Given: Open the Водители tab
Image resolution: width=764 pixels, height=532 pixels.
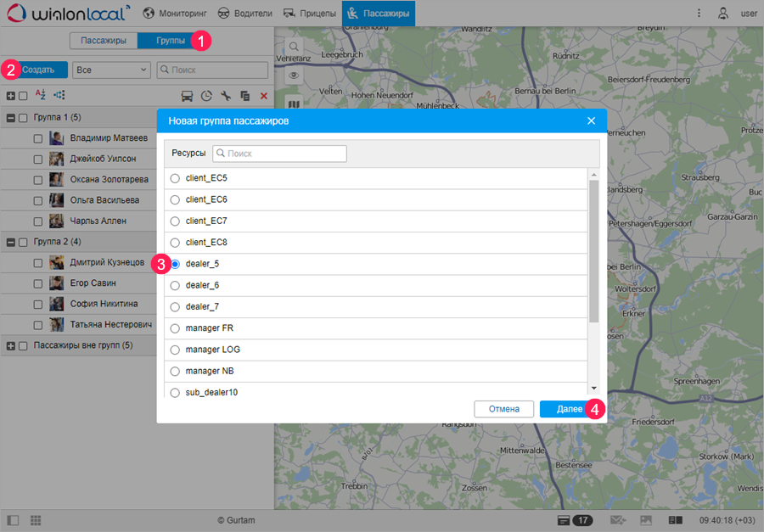Looking at the screenshot, I should 245,14.
